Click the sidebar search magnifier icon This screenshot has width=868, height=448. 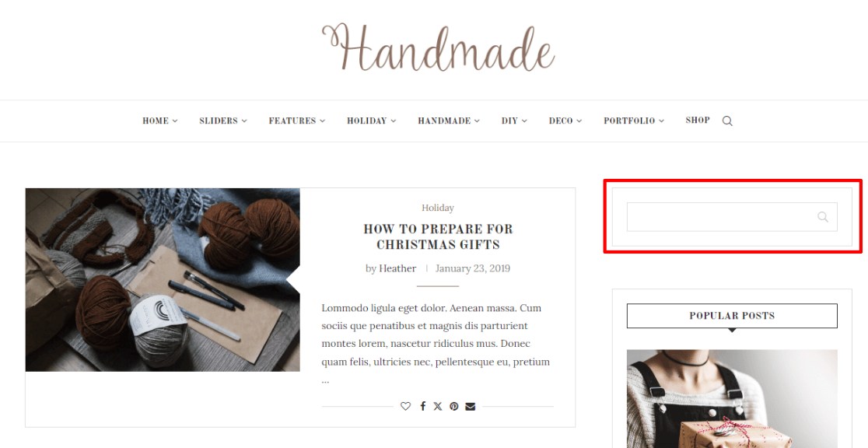(x=823, y=217)
